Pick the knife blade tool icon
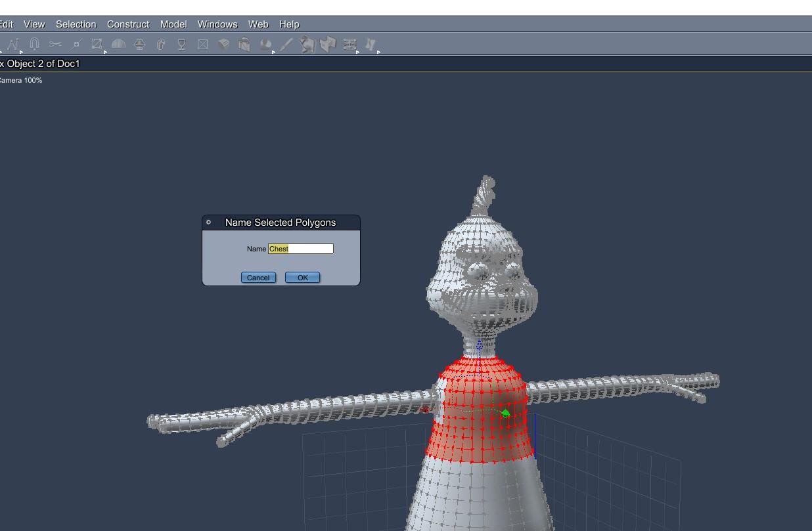The image size is (812, 531). coord(286,44)
